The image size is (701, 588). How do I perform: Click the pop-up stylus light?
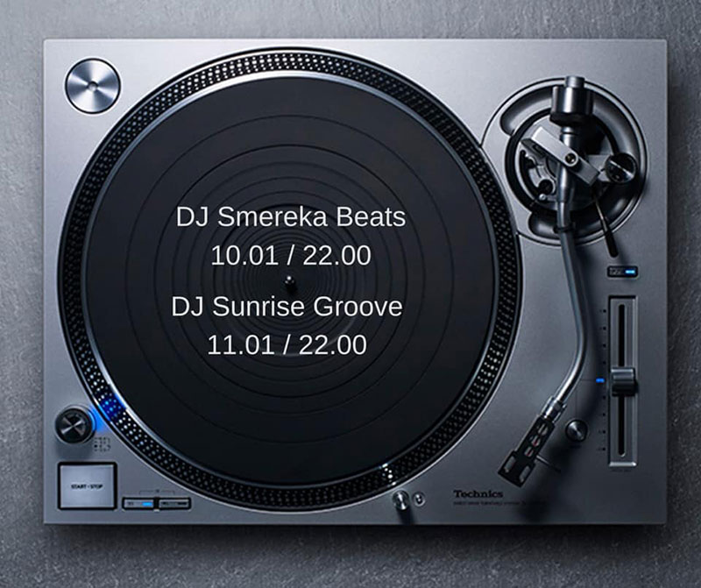pyautogui.click(x=402, y=499)
